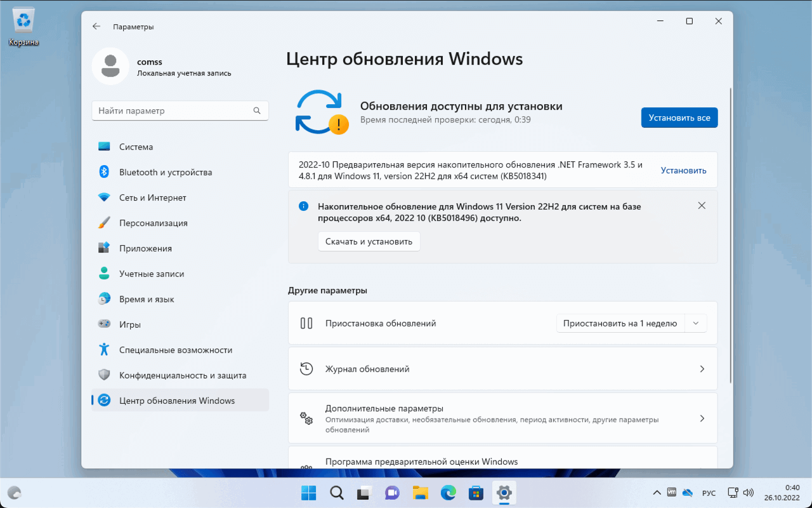Open the Start menu

click(309, 493)
